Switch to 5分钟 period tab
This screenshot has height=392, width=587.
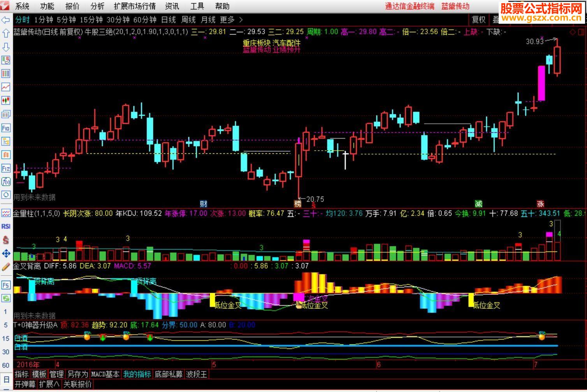coord(66,20)
